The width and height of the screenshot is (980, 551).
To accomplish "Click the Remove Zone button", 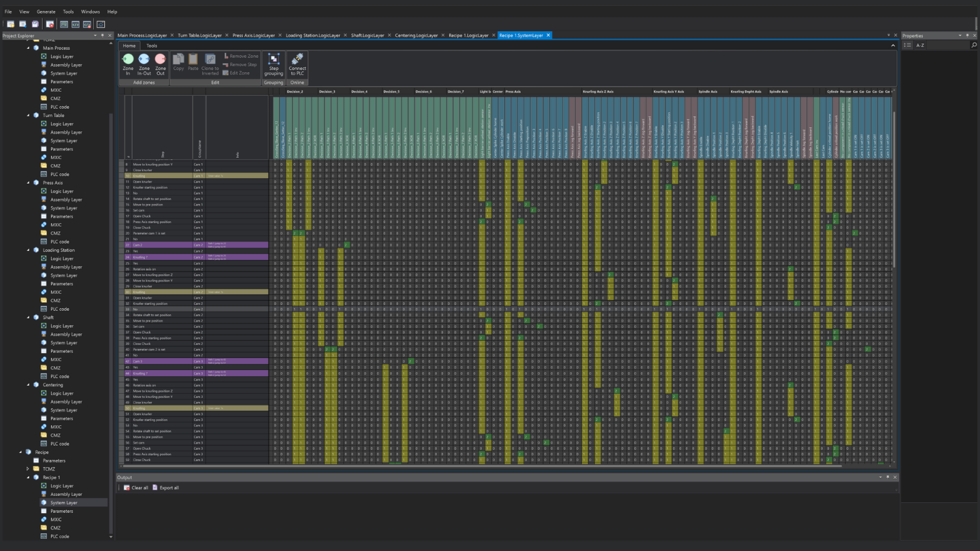I will click(x=241, y=56).
